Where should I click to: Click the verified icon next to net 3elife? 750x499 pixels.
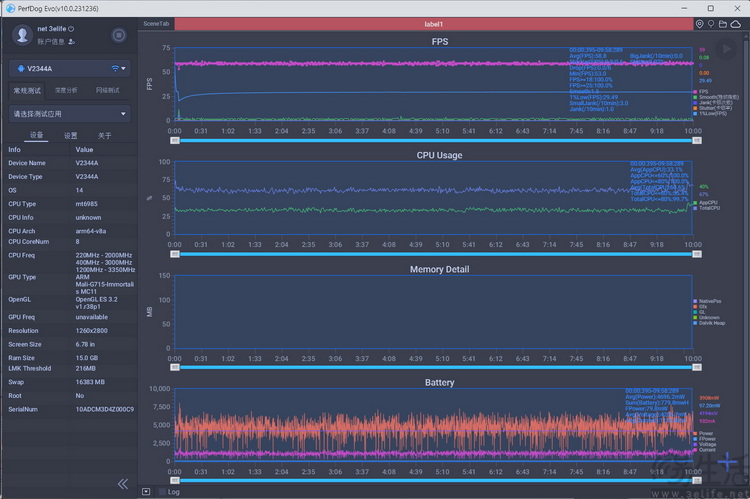[71, 29]
